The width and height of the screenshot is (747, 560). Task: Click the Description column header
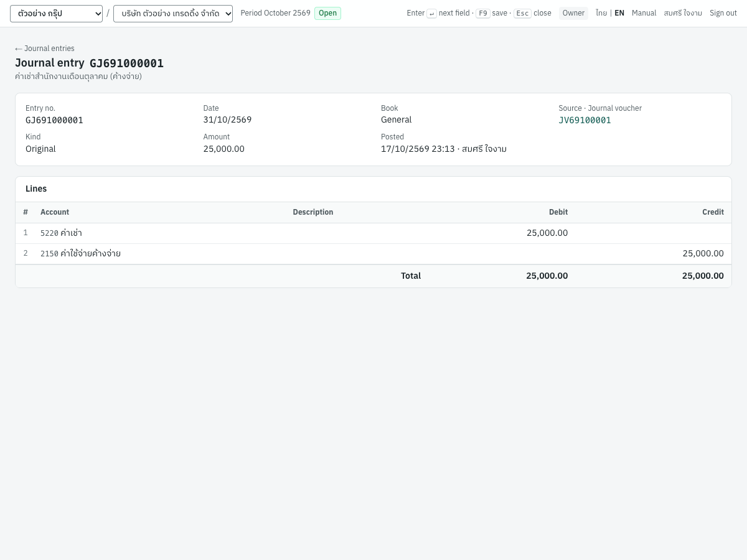(313, 212)
